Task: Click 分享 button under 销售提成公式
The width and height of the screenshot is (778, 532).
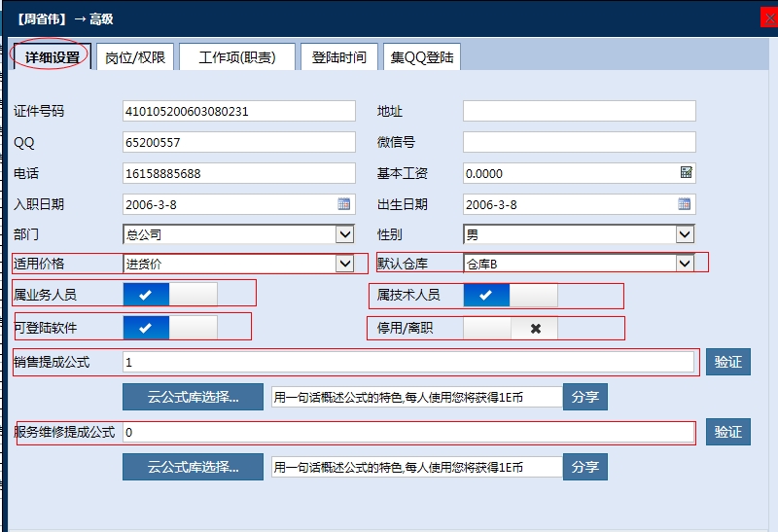Action: pos(585,397)
